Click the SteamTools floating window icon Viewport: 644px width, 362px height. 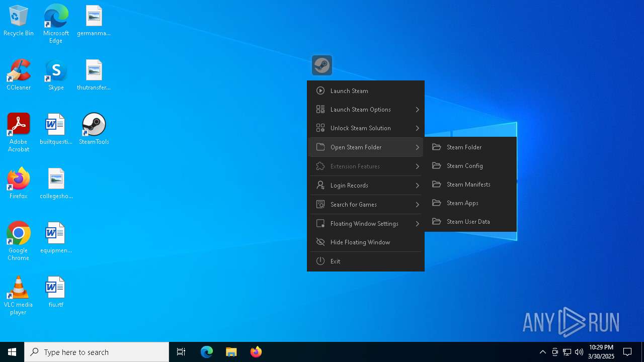pyautogui.click(x=322, y=65)
